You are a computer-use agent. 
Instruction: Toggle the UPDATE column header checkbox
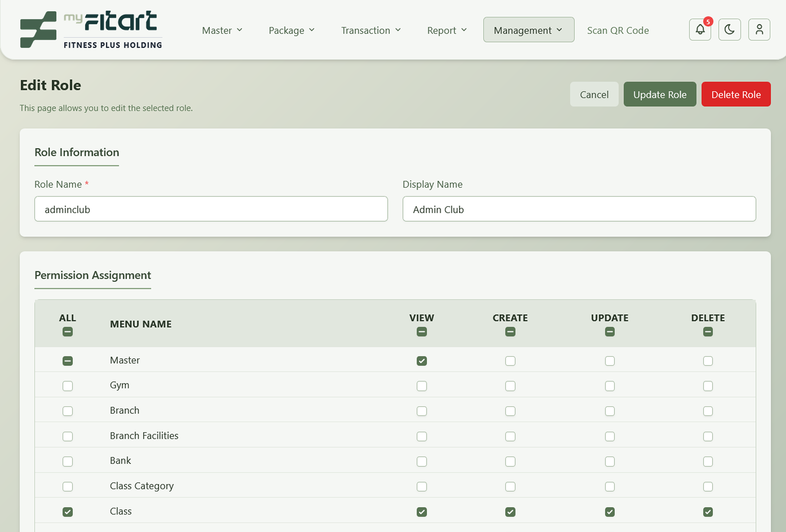point(609,332)
